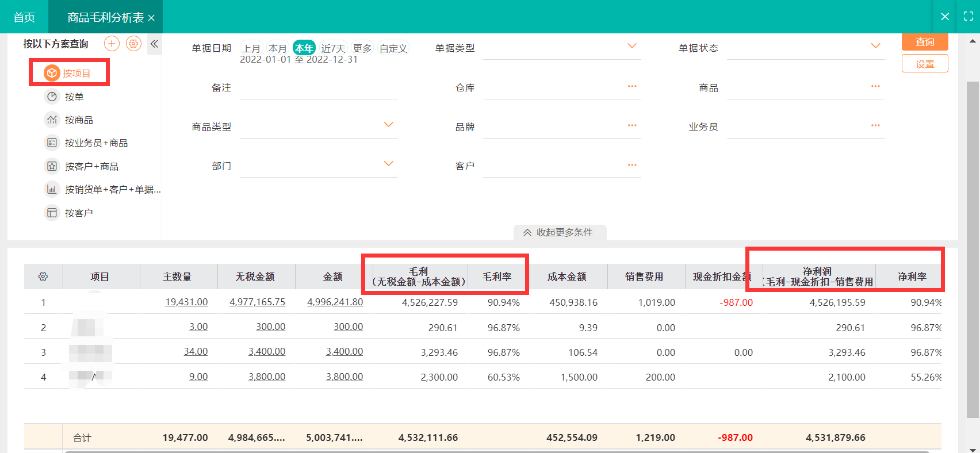Select the 按单 query scheme

74,97
